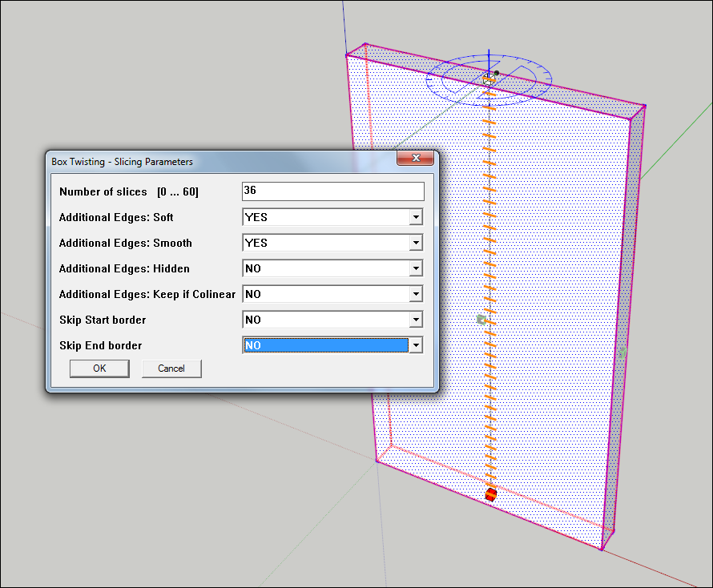The width and height of the screenshot is (713, 588).
Task: Open the Additional Edges: Hidden dropdown
Action: pos(415,268)
